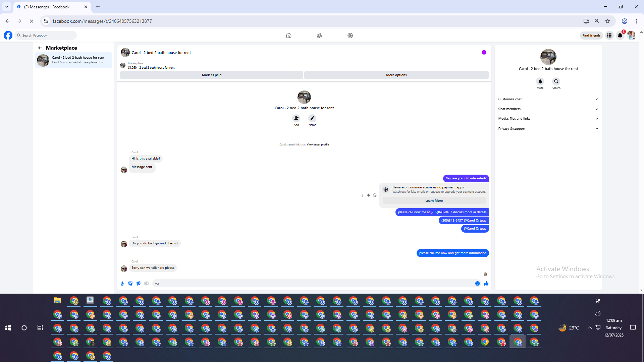Expand the Privacy & support section

click(548, 129)
